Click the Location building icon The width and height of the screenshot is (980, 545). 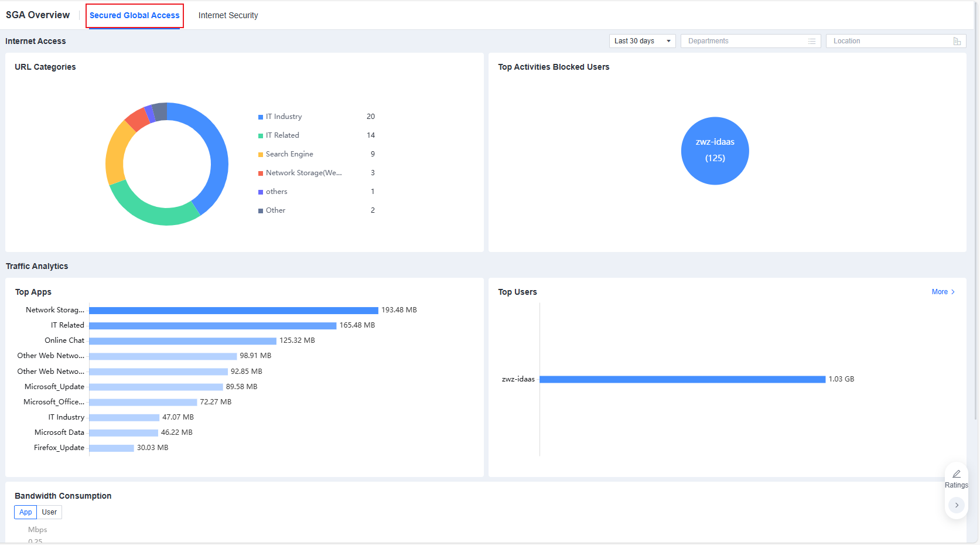(957, 41)
